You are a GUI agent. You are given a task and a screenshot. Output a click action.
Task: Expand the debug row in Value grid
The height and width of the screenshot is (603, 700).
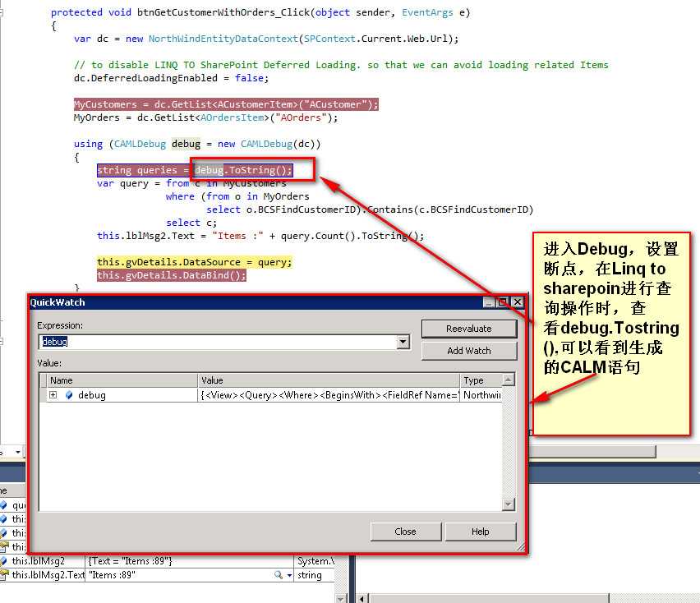point(53,395)
